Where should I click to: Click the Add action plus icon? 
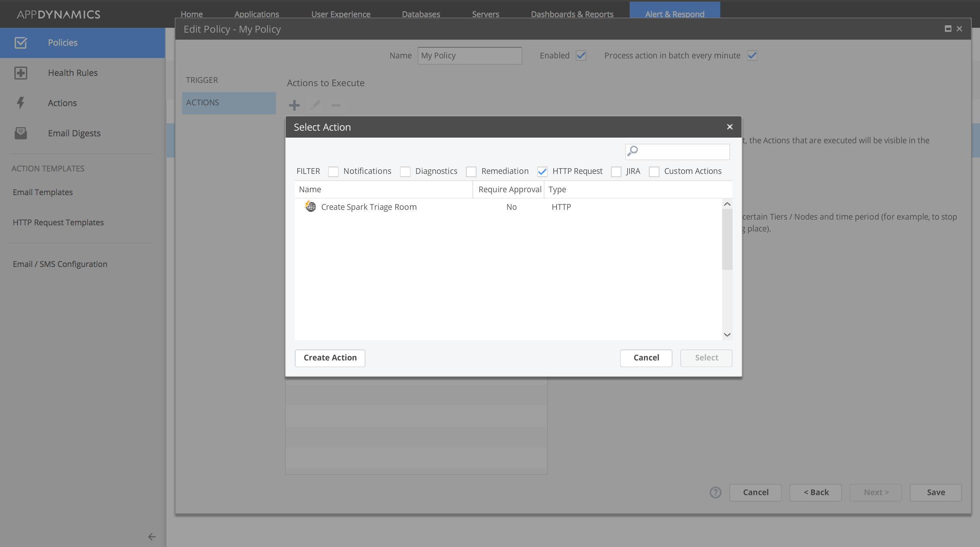click(x=295, y=105)
